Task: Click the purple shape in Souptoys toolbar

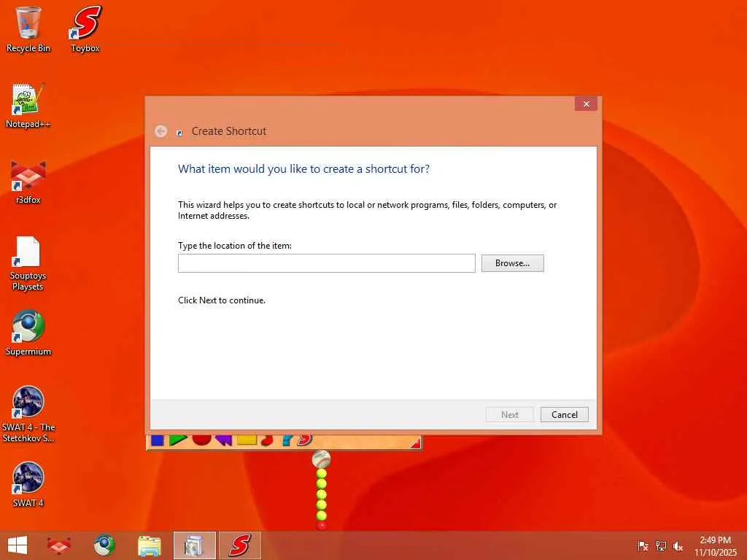Action: coord(223,440)
